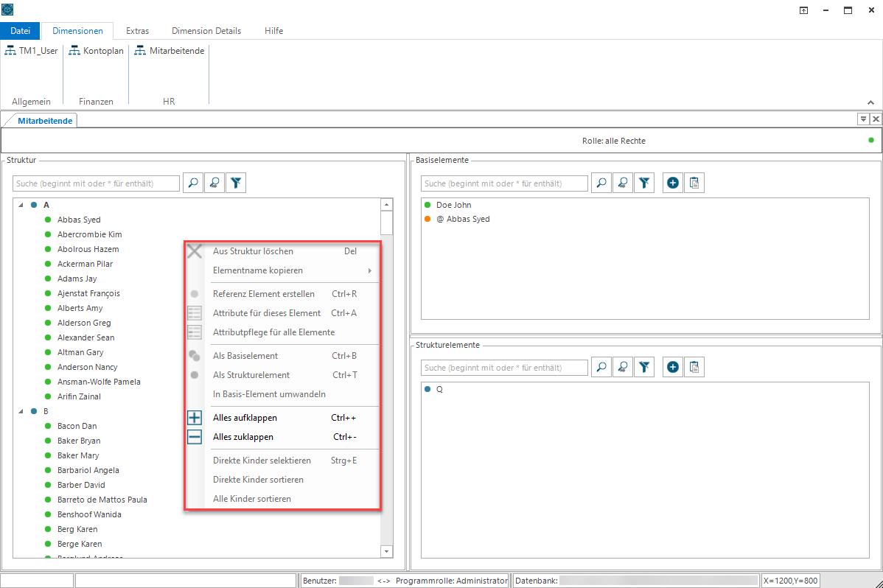Click the search magnifier in Basiselemente panel

pos(601,183)
